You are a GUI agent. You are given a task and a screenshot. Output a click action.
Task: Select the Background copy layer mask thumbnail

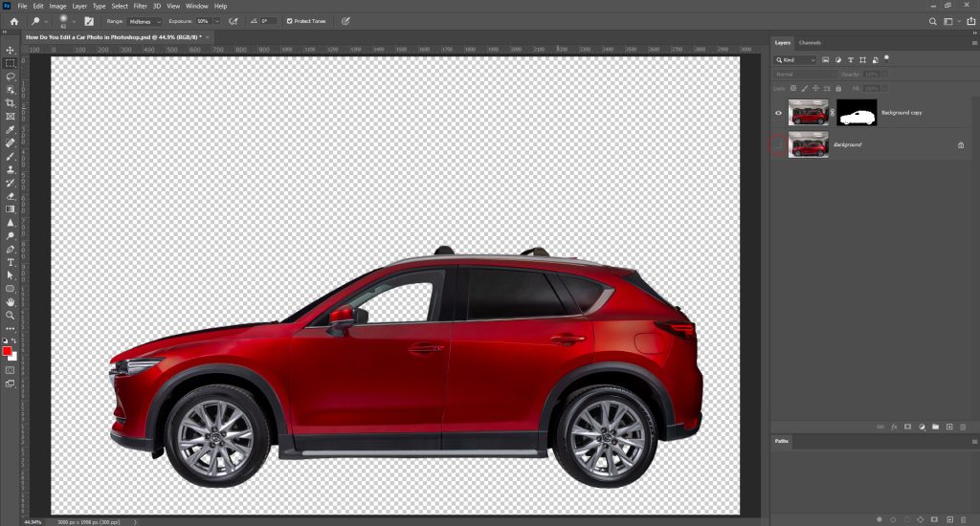pyautogui.click(x=857, y=114)
